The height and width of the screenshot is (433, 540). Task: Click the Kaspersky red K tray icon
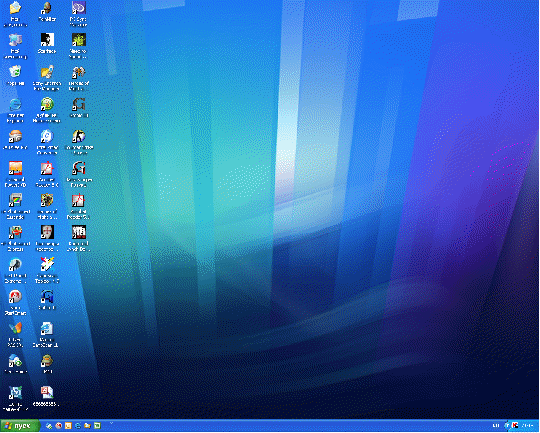(x=515, y=426)
